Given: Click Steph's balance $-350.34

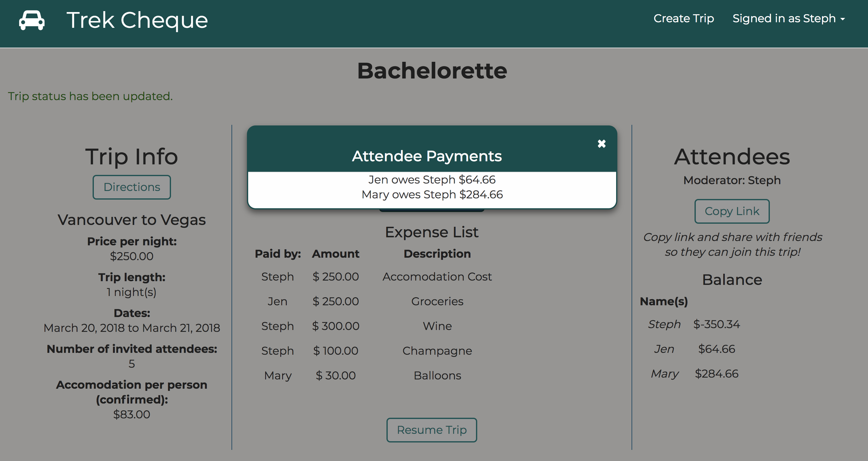Looking at the screenshot, I should (716, 324).
